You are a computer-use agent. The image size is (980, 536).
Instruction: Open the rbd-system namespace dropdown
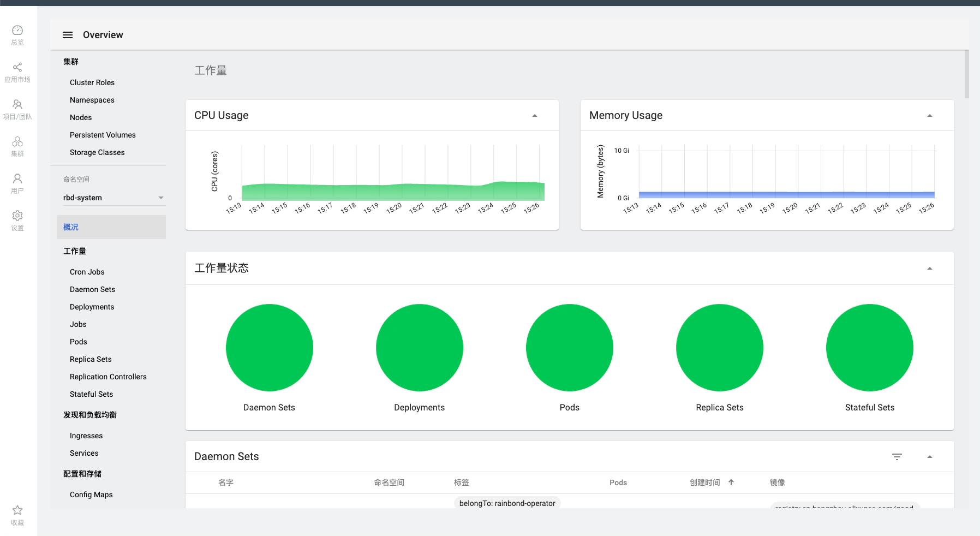[x=113, y=198]
